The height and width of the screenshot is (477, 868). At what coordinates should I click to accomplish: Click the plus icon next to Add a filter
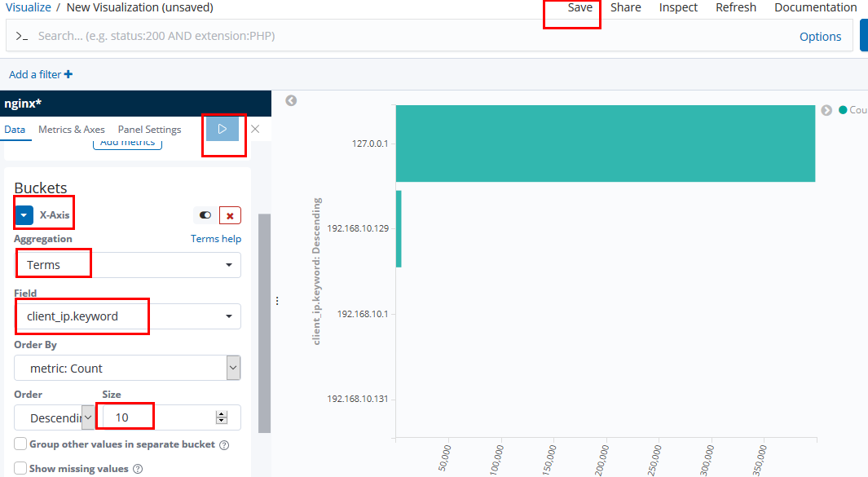[68, 74]
